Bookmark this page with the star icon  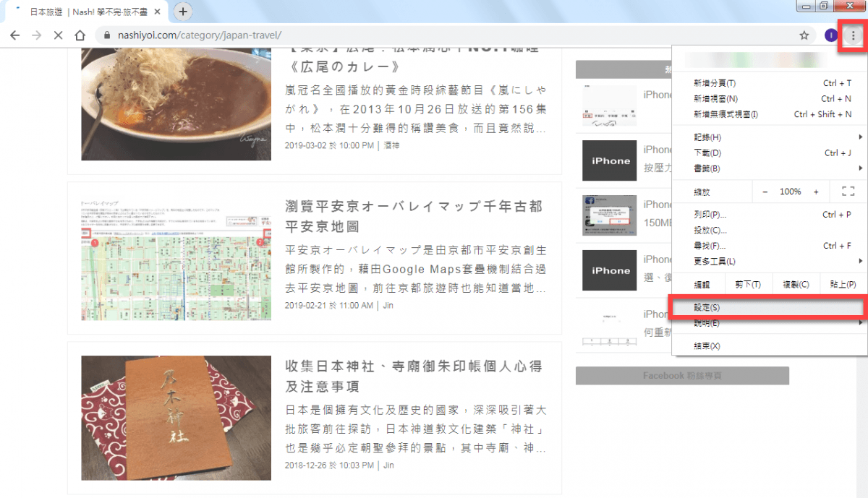(x=804, y=35)
